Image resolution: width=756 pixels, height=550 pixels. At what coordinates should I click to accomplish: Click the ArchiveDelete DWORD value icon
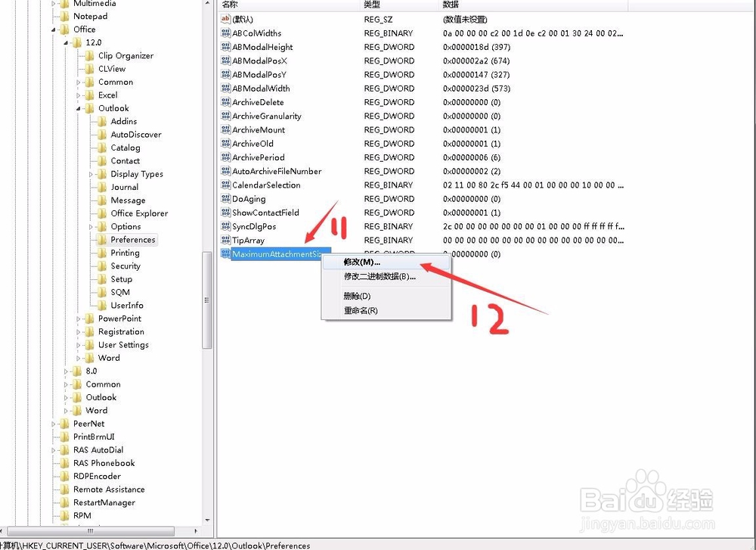pyautogui.click(x=225, y=102)
